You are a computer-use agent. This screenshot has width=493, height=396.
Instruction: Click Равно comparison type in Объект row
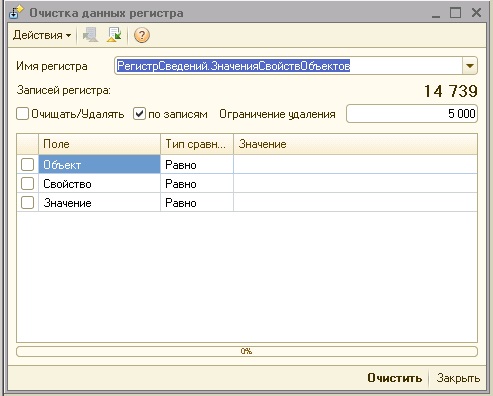[197, 164]
